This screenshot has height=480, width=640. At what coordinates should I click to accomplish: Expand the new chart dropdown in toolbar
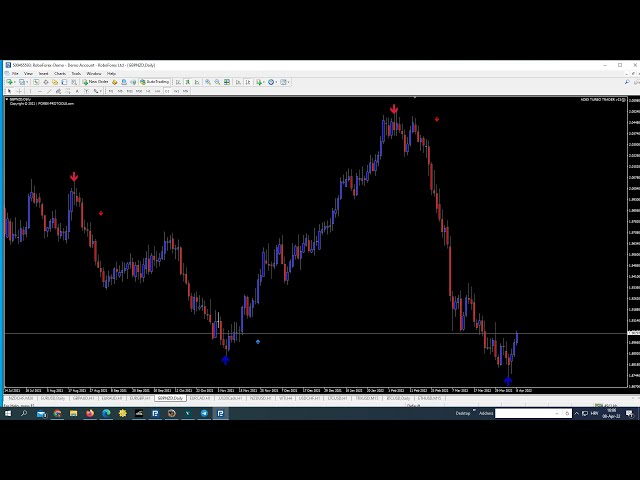13,82
